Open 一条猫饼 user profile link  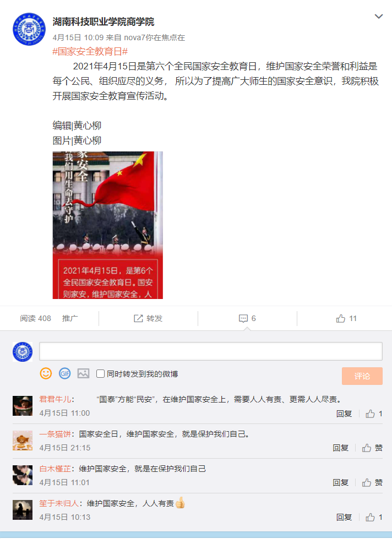pos(55,434)
